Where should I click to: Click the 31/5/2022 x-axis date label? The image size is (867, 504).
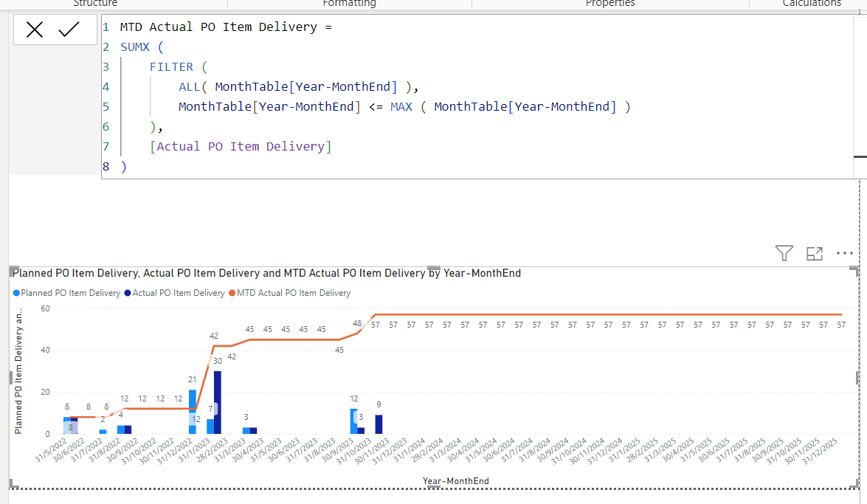coord(51,450)
